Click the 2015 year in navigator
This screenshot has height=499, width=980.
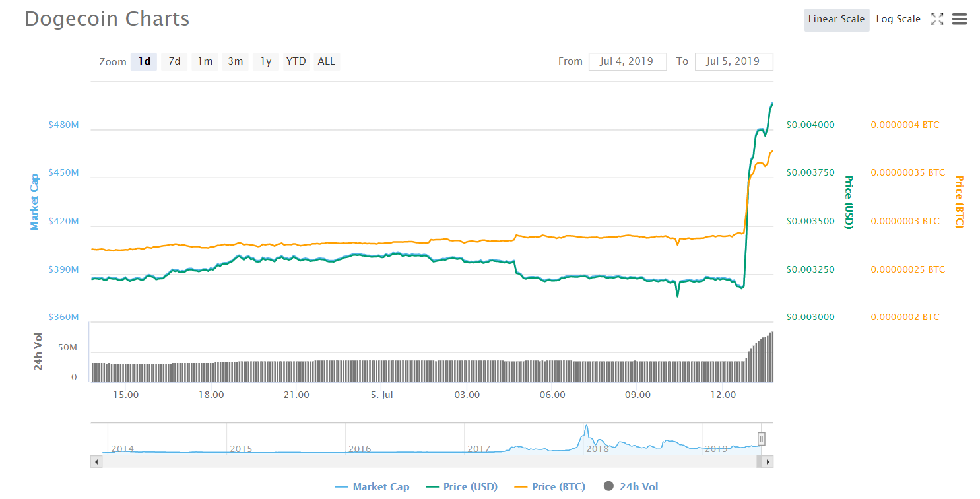[x=241, y=449]
